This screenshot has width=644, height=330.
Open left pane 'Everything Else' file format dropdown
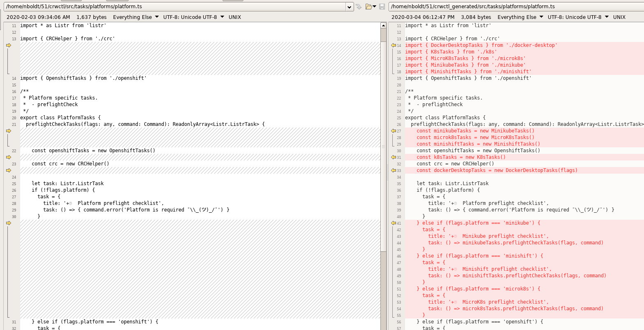click(136, 17)
